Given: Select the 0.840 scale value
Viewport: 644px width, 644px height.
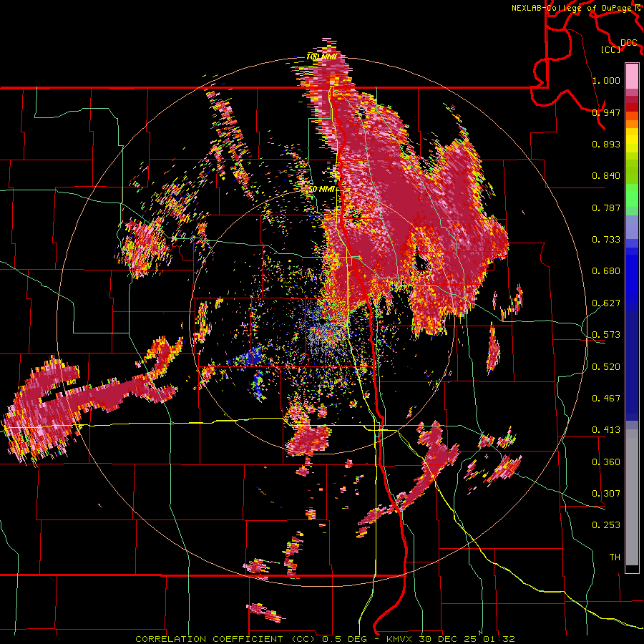Looking at the screenshot, I should [606, 176].
